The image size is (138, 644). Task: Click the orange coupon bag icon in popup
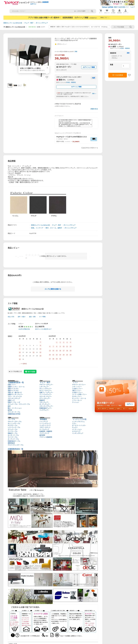[101, 389]
